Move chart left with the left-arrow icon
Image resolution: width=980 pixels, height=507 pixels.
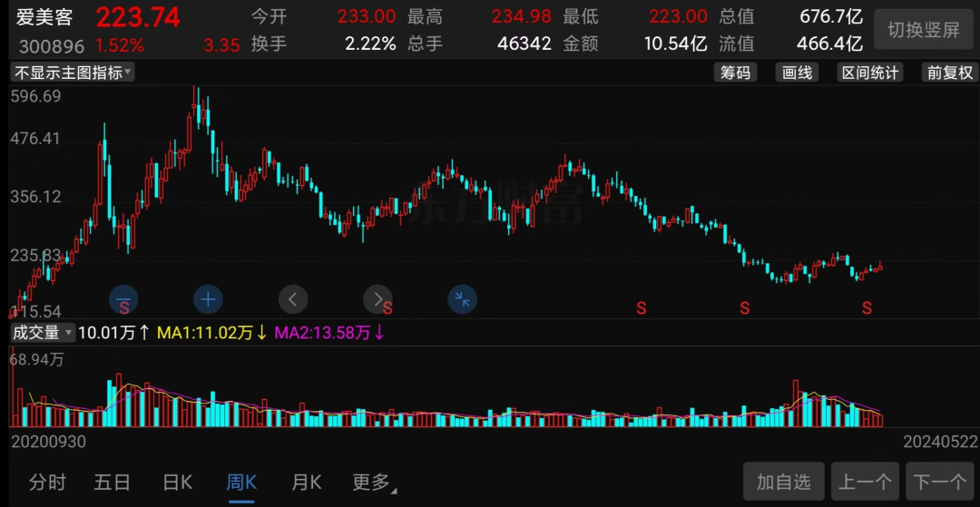pos(293,299)
